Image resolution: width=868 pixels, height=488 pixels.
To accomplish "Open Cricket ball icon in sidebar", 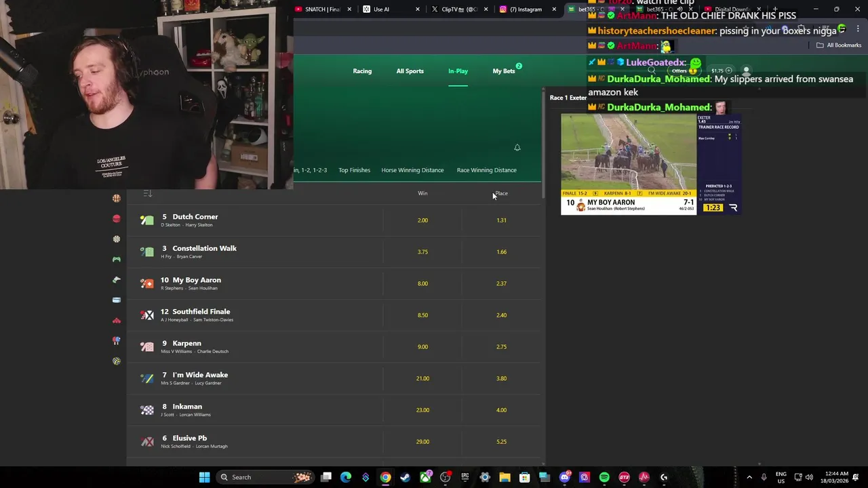I will pos(117,218).
